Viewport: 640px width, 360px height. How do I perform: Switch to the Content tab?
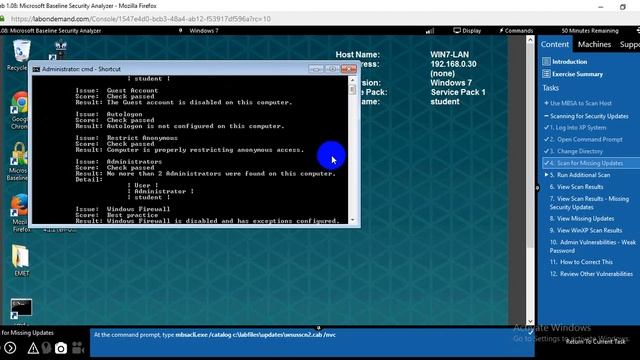[x=555, y=44]
